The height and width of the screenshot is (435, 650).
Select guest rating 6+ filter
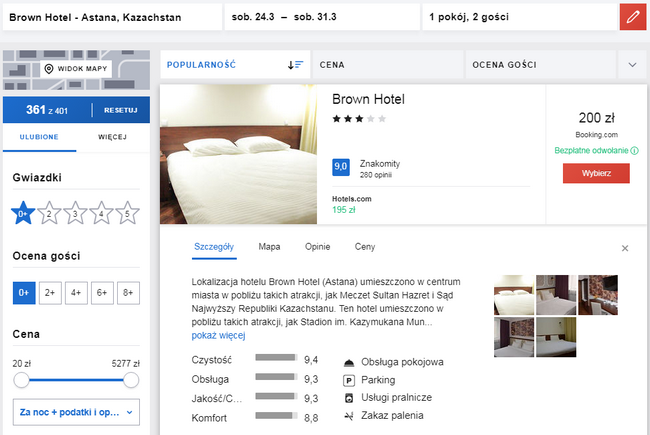[101, 293]
